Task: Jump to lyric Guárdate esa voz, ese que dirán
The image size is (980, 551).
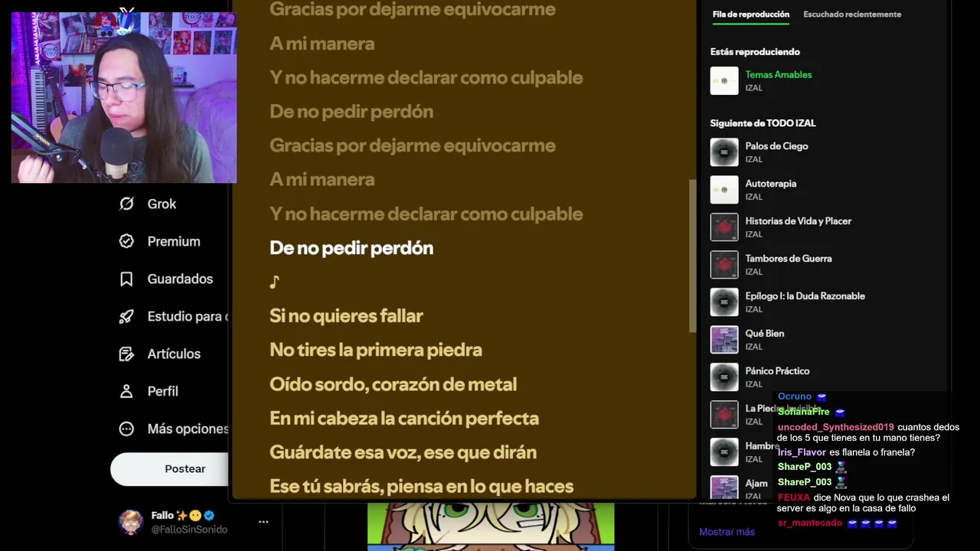Action: 403,452
